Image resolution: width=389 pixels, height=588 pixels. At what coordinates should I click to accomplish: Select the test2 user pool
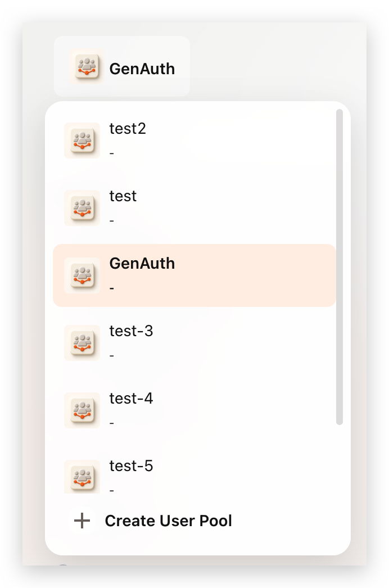[194, 141]
